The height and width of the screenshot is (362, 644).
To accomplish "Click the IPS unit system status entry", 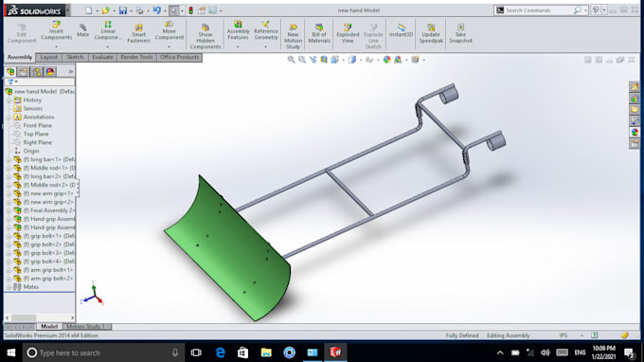I will click(x=563, y=335).
